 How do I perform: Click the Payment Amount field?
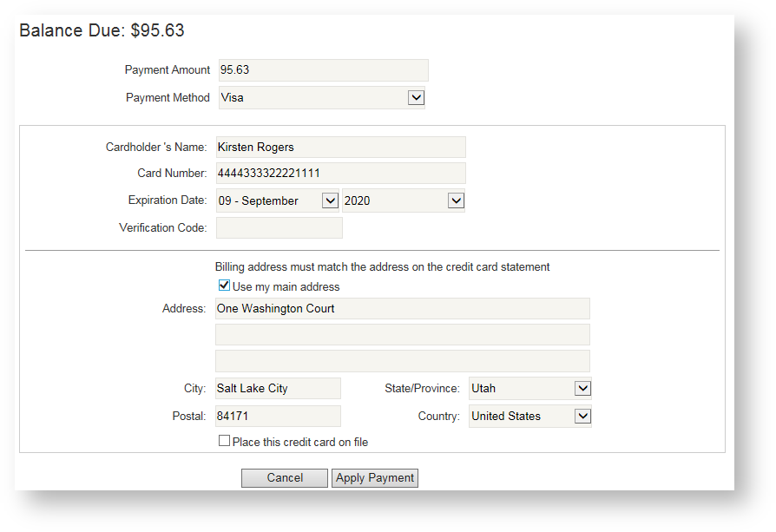tap(323, 69)
